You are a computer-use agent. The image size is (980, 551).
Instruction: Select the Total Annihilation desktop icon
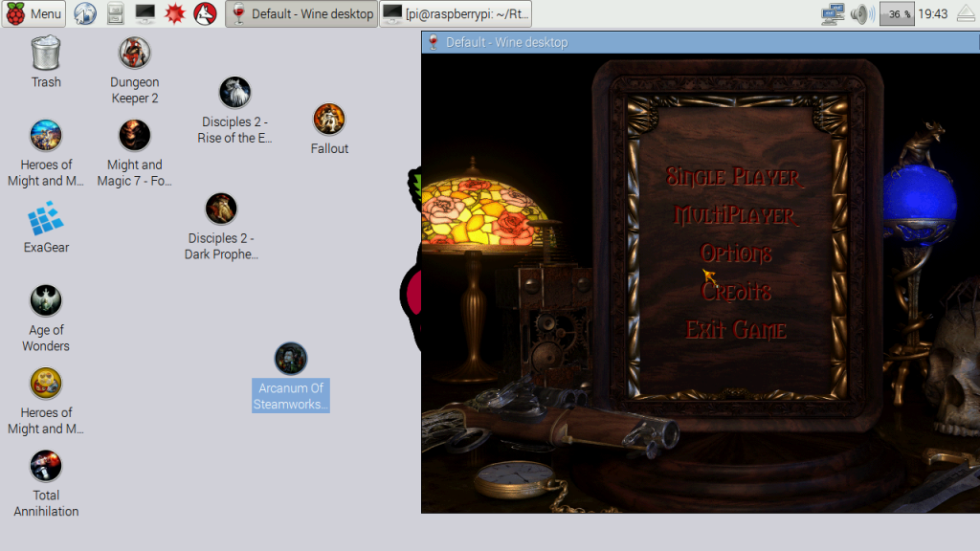pyautogui.click(x=46, y=466)
